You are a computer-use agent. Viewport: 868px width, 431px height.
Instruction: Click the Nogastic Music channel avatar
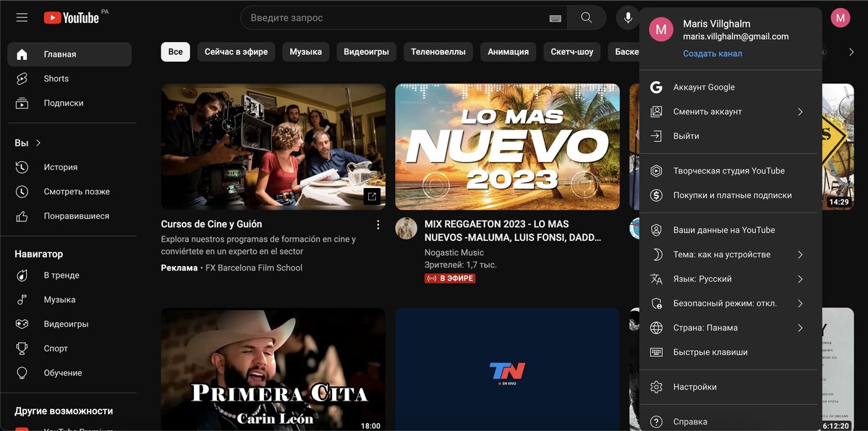[407, 229]
